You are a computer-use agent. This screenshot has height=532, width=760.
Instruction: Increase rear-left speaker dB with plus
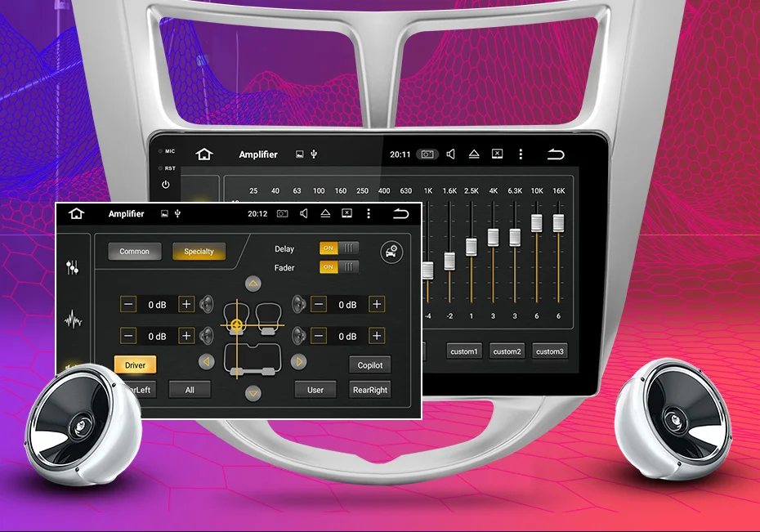tap(186, 336)
